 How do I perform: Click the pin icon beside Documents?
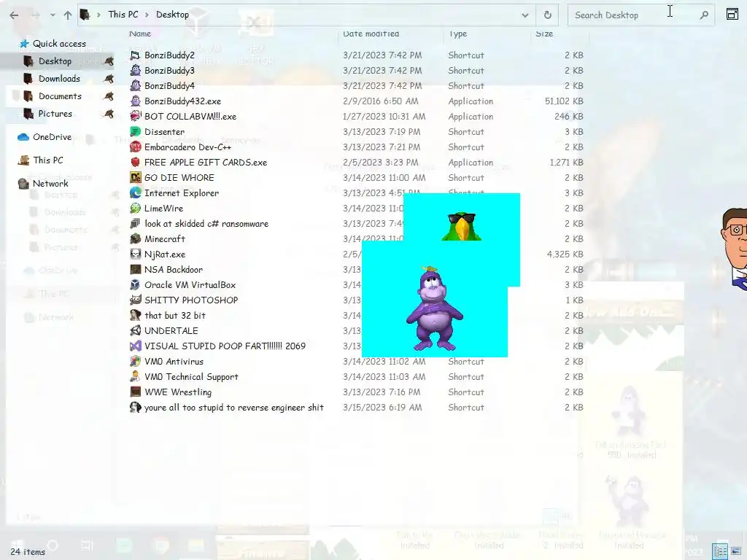(x=109, y=96)
